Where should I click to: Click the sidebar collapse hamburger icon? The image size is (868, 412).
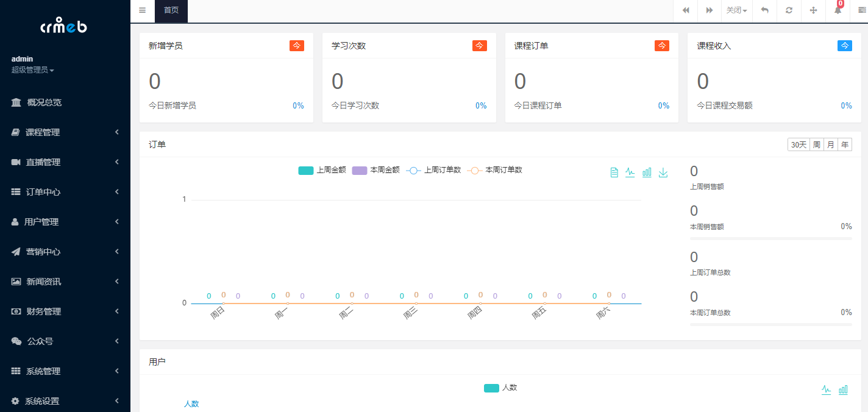(142, 10)
